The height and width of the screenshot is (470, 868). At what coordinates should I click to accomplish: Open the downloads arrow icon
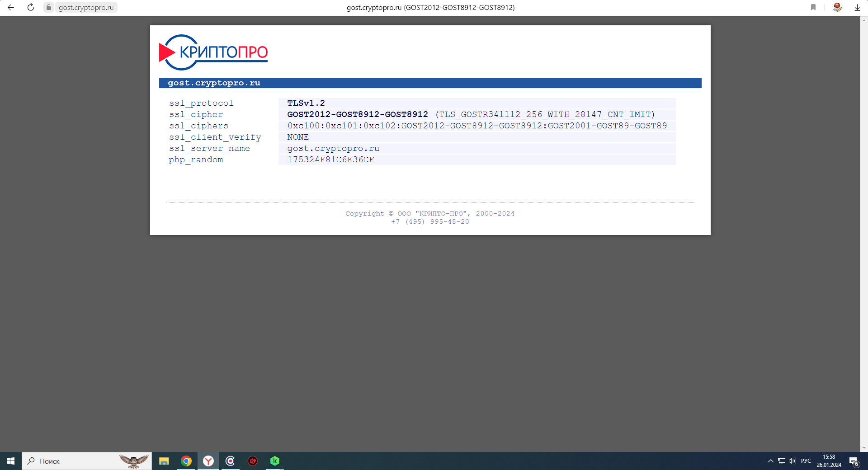click(x=857, y=7)
